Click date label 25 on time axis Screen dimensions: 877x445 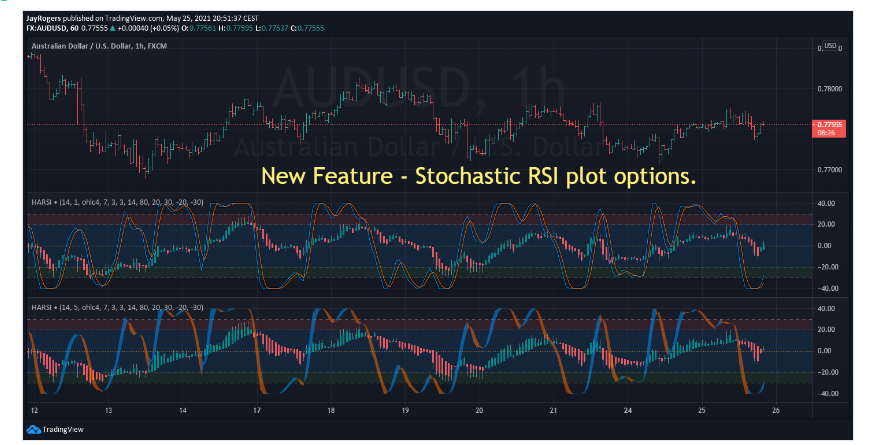click(x=701, y=411)
